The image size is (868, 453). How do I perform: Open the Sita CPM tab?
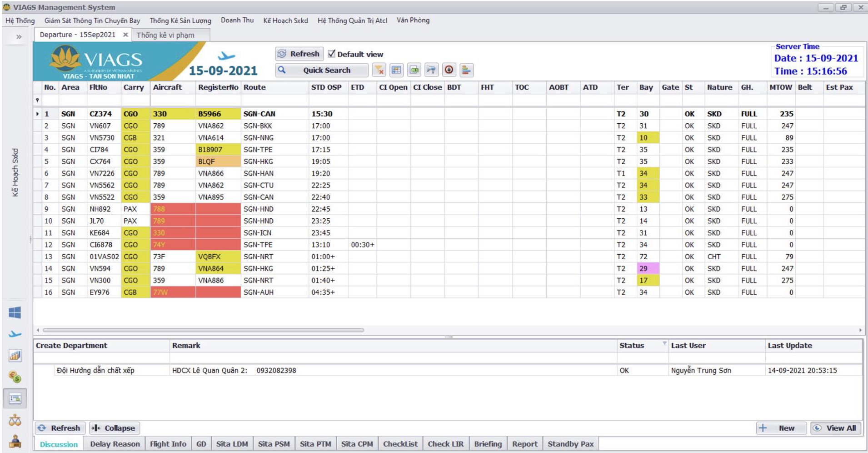point(357,444)
